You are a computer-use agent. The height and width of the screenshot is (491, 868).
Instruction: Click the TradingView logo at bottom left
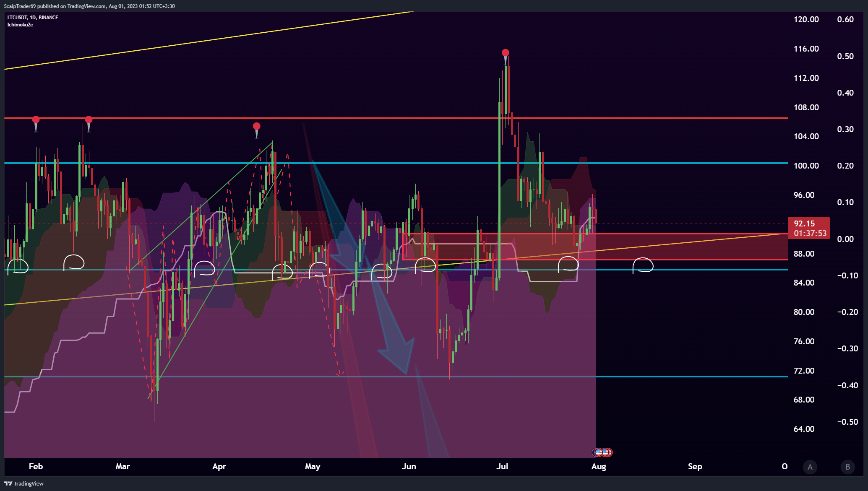tap(24, 483)
